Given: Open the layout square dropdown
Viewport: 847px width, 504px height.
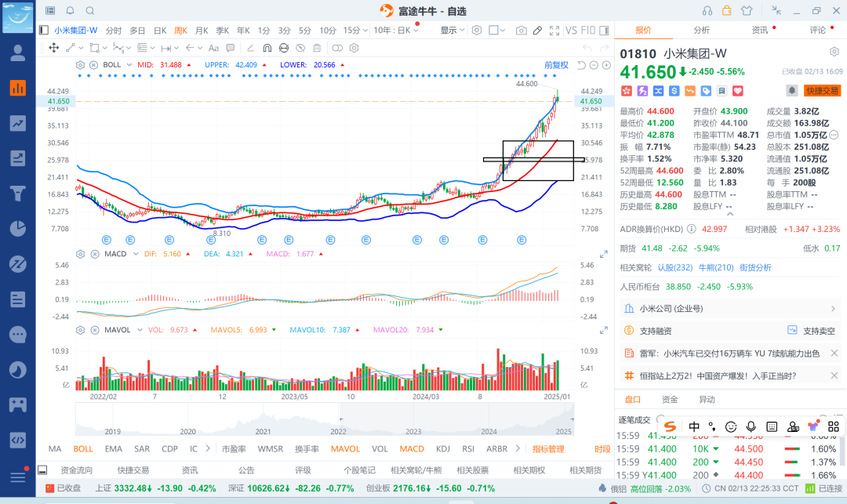Looking at the screenshot, I should pyautogui.click(x=497, y=31).
